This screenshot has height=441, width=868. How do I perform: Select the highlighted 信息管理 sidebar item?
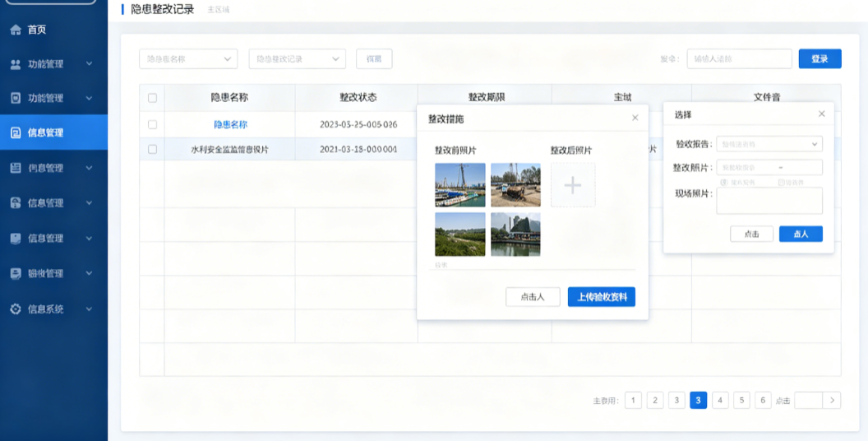(53, 132)
